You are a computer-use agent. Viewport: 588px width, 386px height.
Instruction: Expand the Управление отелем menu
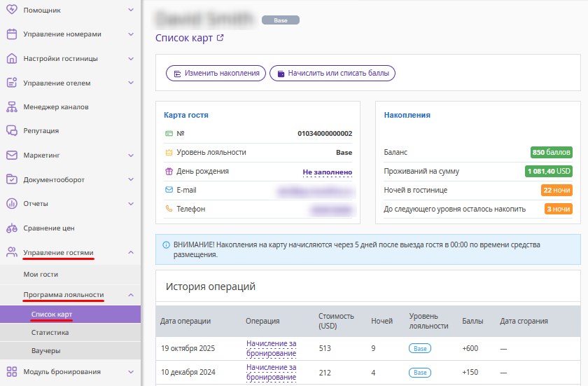click(x=131, y=83)
